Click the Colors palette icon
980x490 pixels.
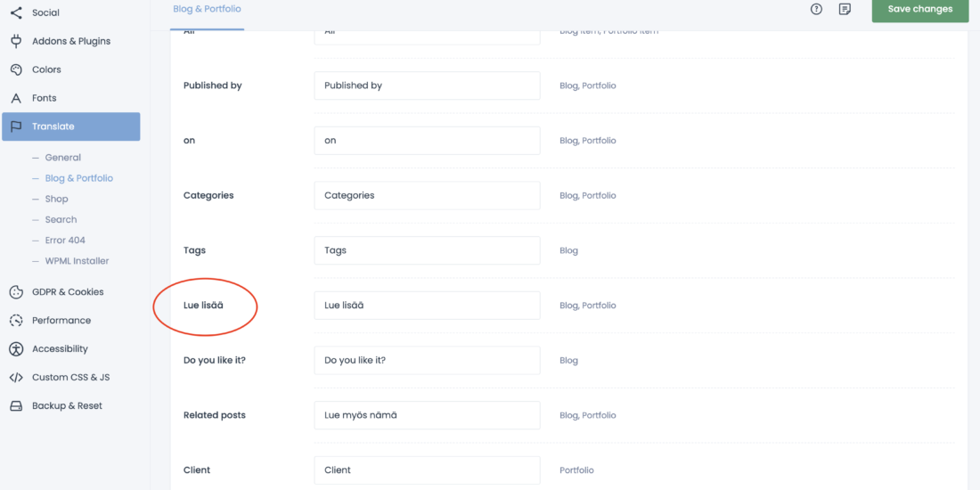pyautogui.click(x=16, y=69)
